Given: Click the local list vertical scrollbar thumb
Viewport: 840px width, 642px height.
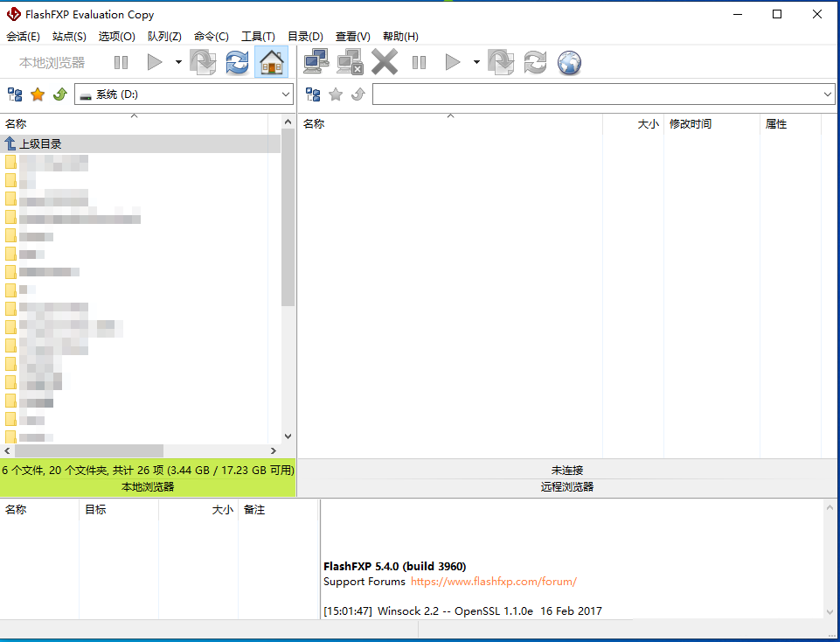Looking at the screenshot, I should tap(288, 218).
